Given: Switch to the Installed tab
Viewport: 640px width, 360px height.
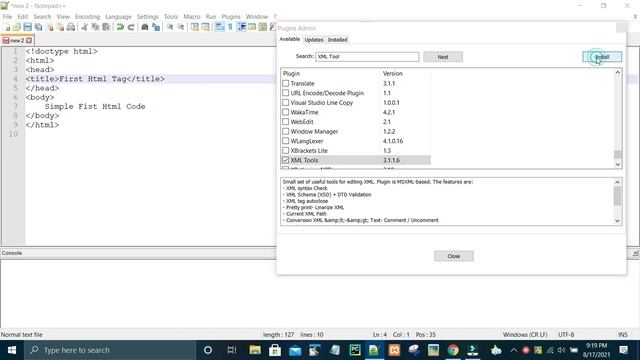Looking at the screenshot, I should [338, 40].
